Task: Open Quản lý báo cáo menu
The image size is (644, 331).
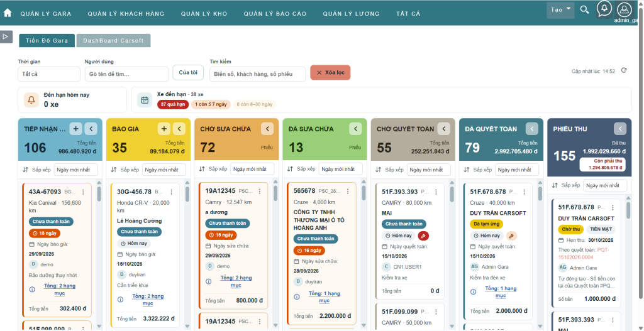Action: point(275,14)
